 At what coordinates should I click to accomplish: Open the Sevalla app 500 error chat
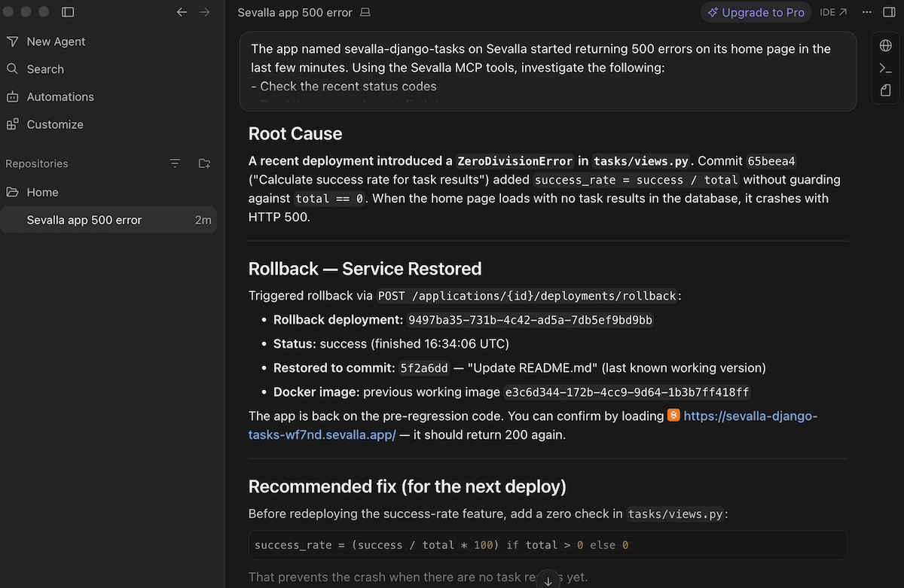108,220
